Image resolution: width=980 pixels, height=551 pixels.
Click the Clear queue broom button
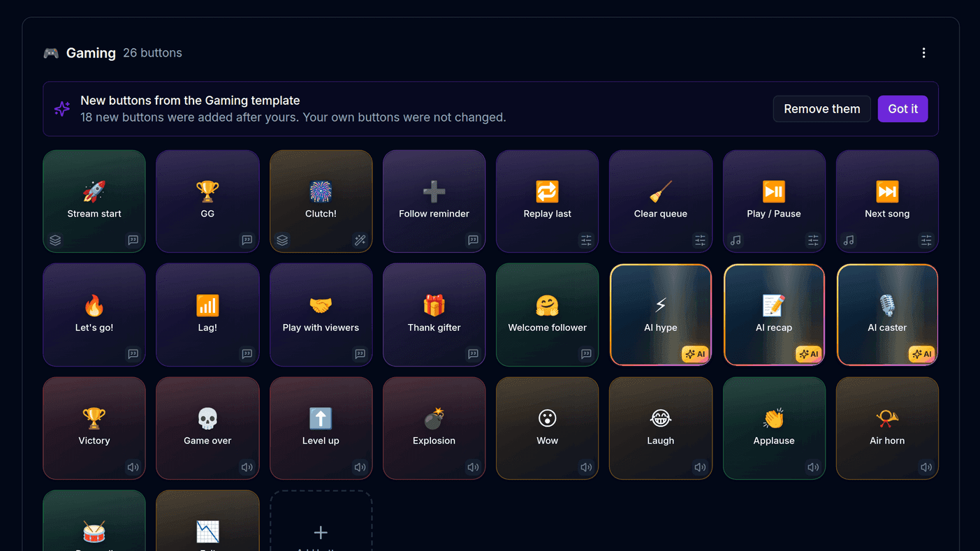pos(661,201)
